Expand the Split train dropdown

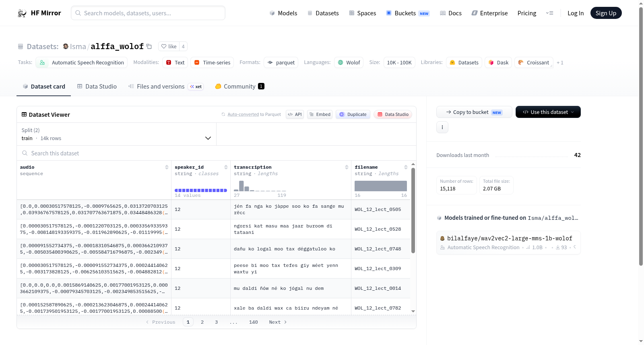pyautogui.click(x=116, y=134)
